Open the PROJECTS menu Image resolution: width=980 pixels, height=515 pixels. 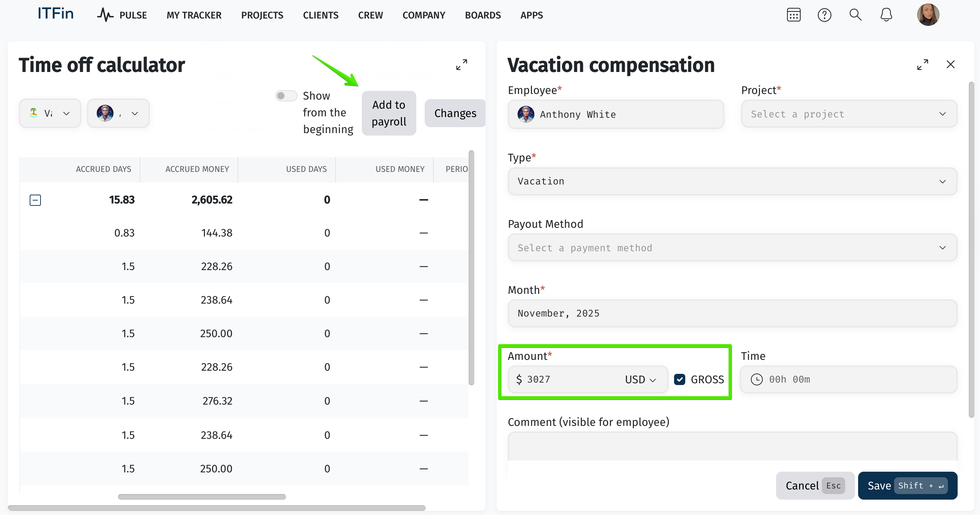coord(262,15)
